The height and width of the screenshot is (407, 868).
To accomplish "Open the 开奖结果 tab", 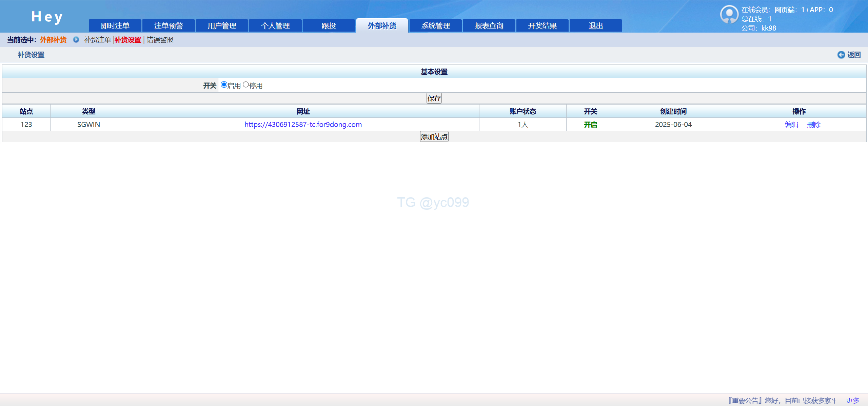I will coord(542,26).
